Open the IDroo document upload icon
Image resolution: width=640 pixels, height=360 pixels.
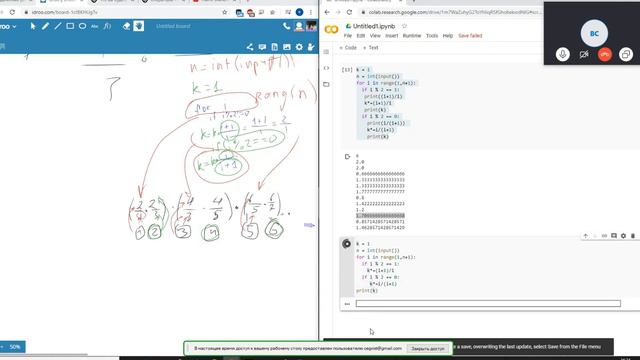coord(274,47)
